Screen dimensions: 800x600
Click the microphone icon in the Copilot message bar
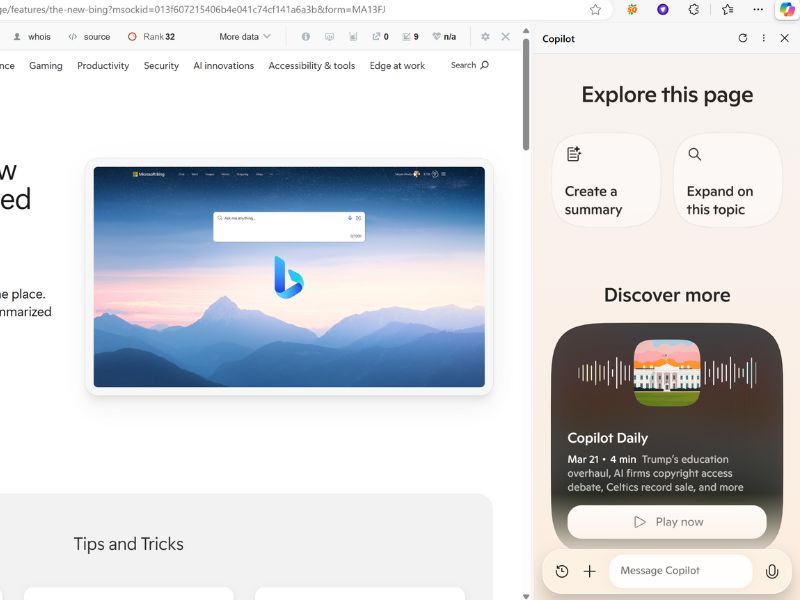click(771, 571)
